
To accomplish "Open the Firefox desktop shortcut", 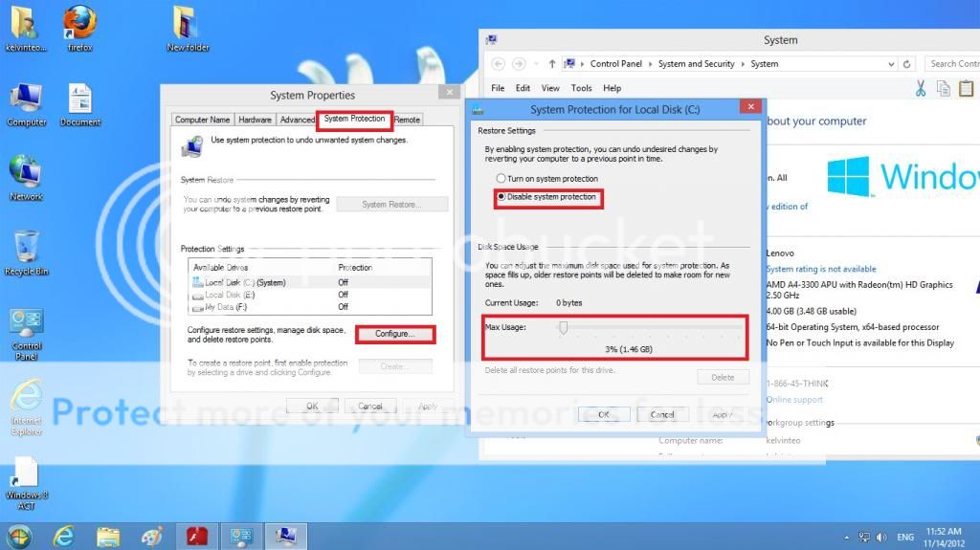I will [80, 23].
